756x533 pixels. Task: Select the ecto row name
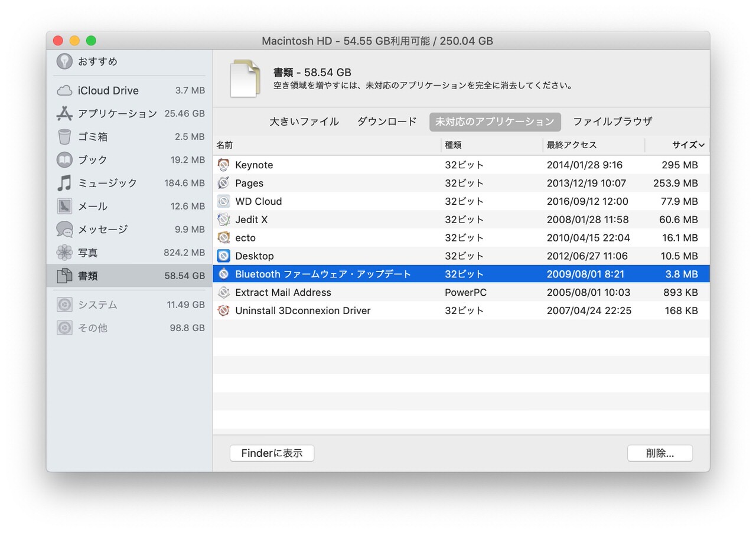(x=245, y=238)
